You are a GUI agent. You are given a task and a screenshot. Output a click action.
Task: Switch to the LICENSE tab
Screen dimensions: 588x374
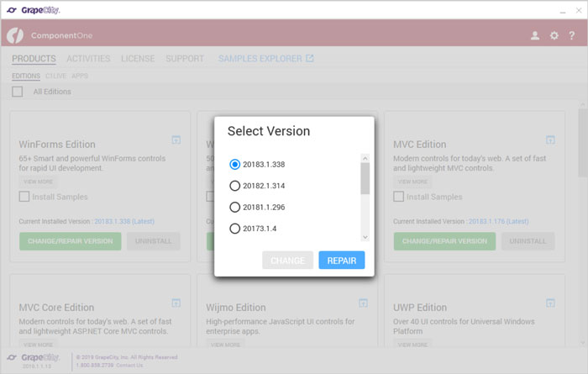click(138, 59)
